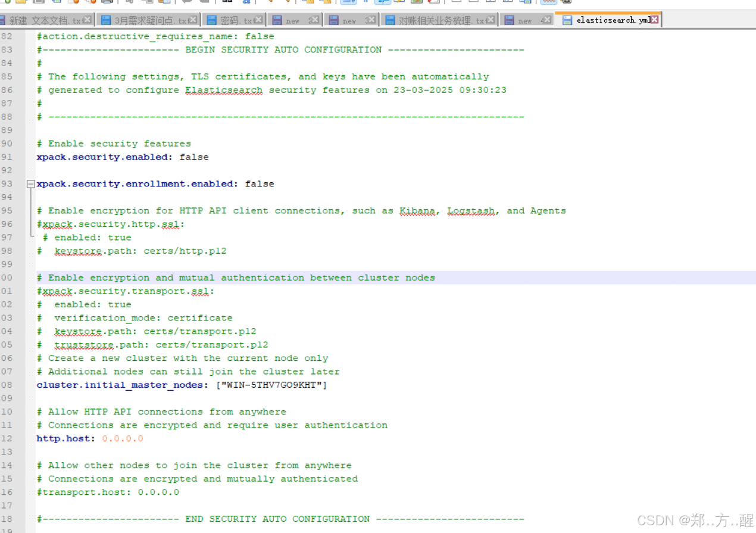Start macro recording from the toolbar
The image size is (756, 533).
coord(456,2)
